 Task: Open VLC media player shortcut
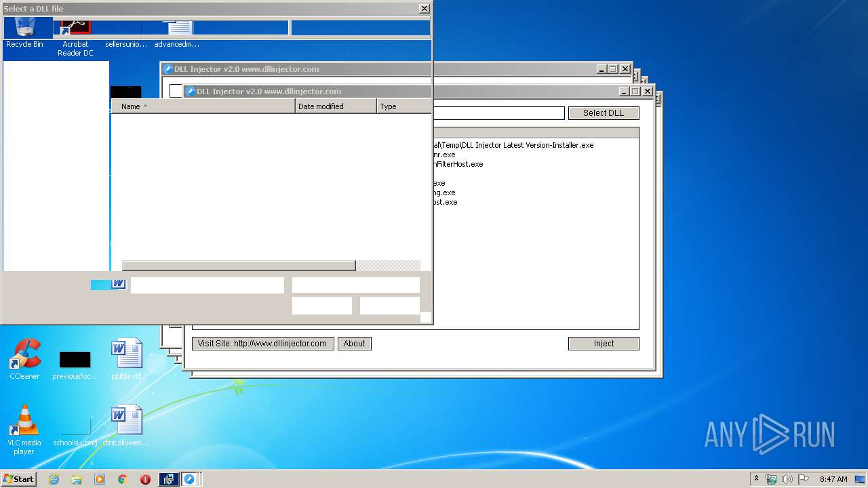(x=24, y=430)
